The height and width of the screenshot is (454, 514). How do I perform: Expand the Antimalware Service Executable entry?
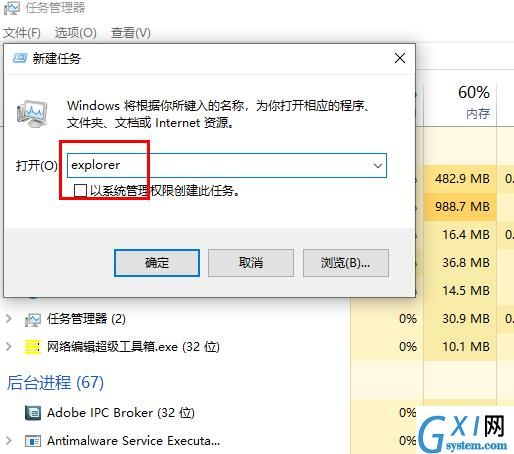(x=9, y=441)
